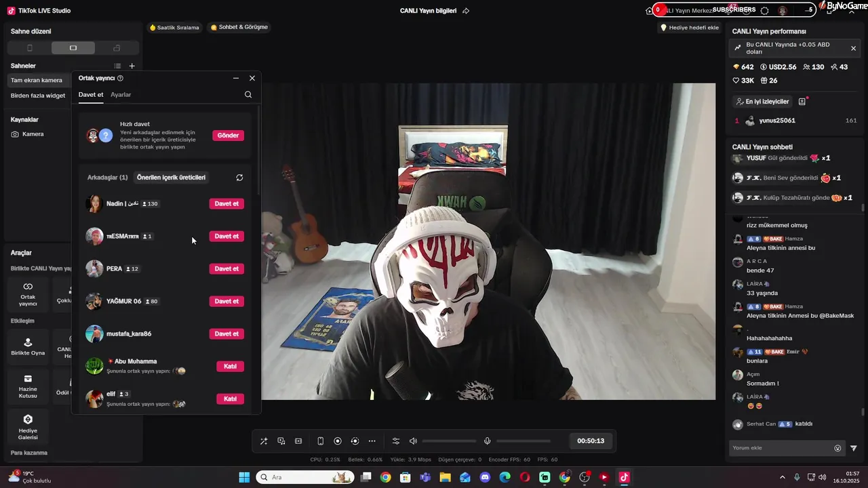
Task: Invite YAĞMUR 06 with Davet et
Action: click(226, 302)
